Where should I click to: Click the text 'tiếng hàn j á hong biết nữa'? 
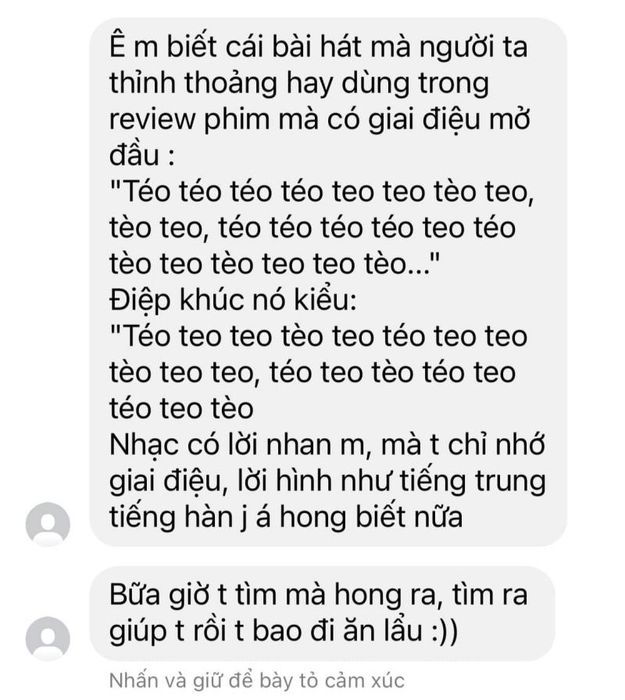286,517
